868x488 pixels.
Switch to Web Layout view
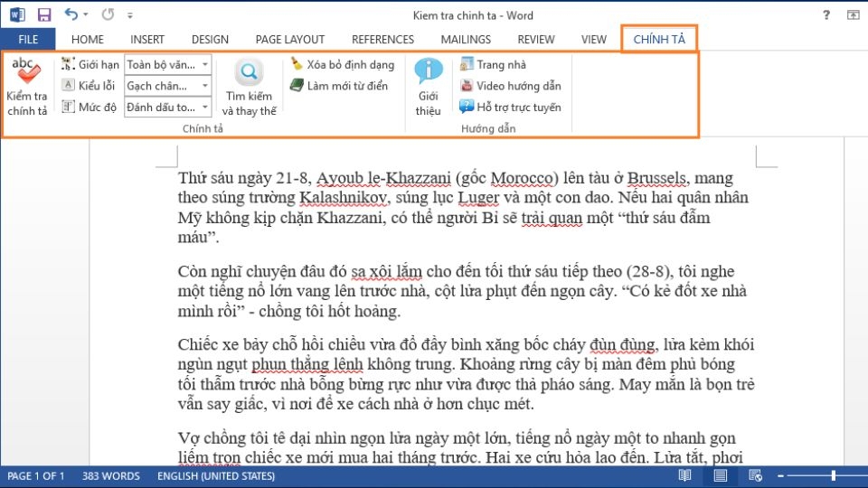coord(755,476)
